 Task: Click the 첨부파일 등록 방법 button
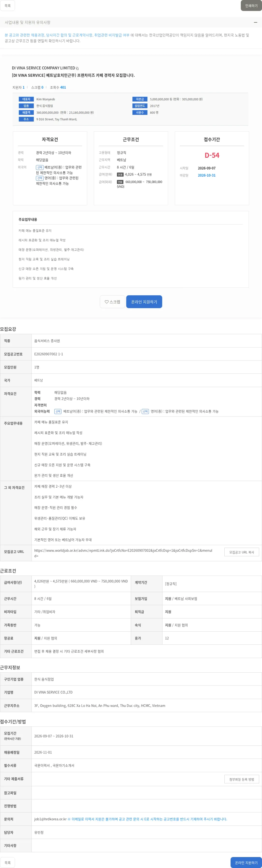[241, 779]
